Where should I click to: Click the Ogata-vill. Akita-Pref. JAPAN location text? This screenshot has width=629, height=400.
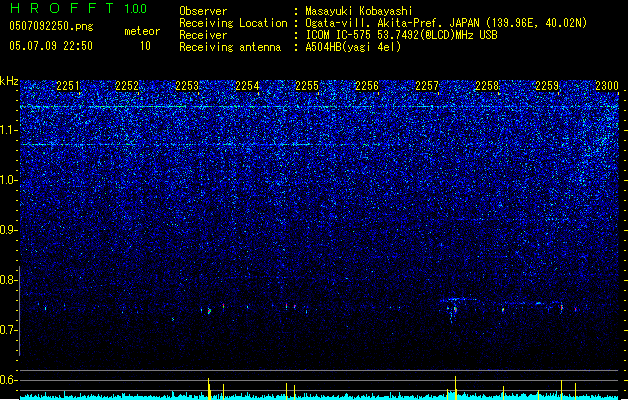point(446,23)
